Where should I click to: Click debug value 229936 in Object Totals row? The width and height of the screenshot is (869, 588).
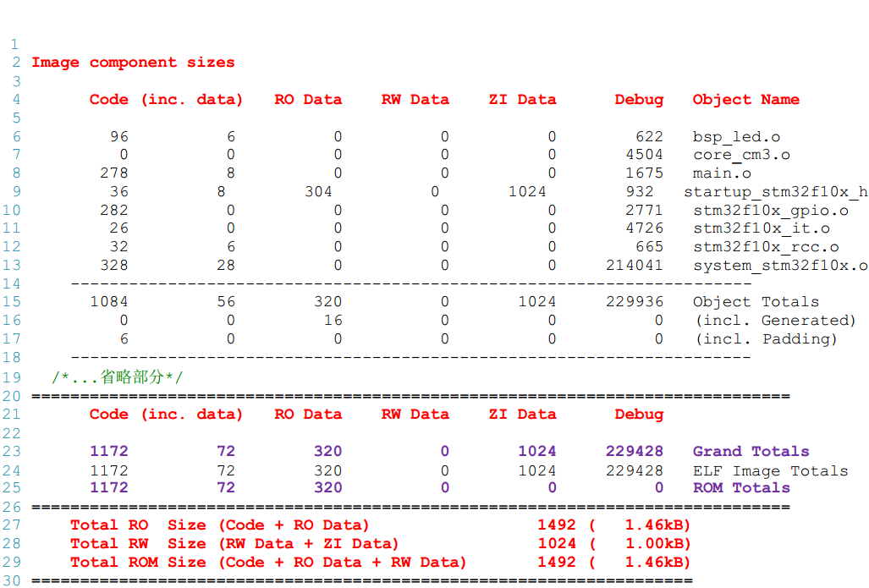click(x=635, y=302)
